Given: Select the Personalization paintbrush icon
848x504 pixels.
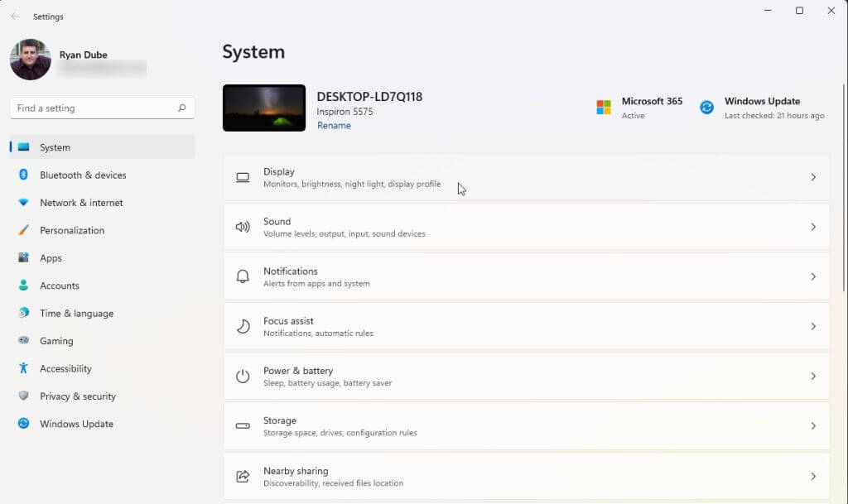Looking at the screenshot, I should pos(23,230).
